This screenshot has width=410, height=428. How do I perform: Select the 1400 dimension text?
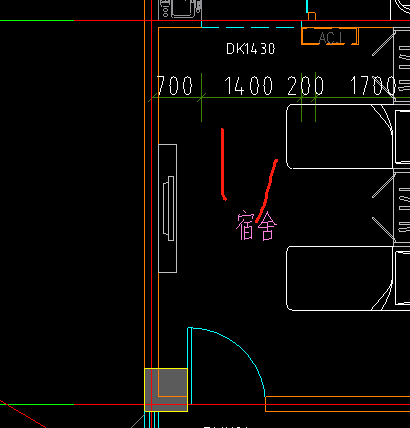pos(249,86)
